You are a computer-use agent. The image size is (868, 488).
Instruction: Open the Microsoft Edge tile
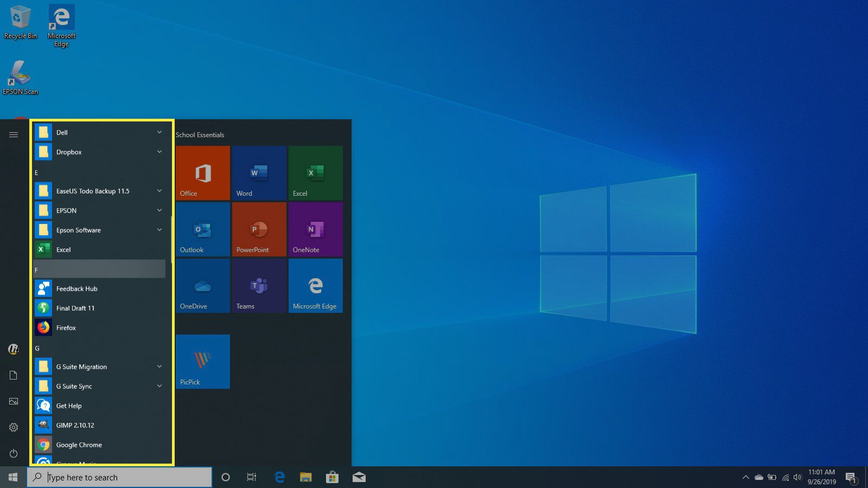point(316,286)
